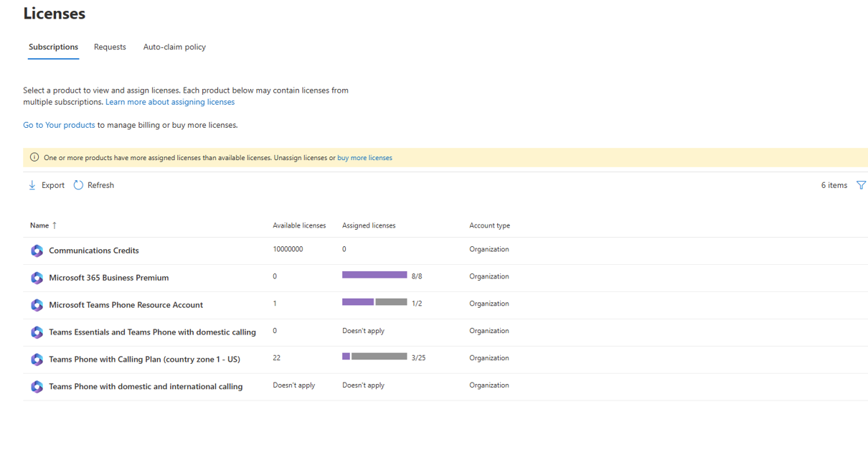Click icon for Teams Phone domestic and international calling
Screen dimensions: 868x450
(37, 387)
